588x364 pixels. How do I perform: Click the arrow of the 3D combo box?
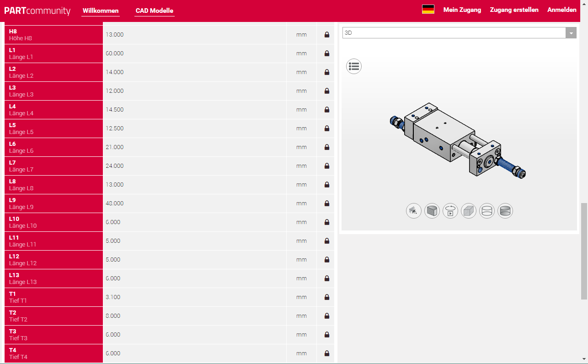pyautogui.click(x=571, y=33)
